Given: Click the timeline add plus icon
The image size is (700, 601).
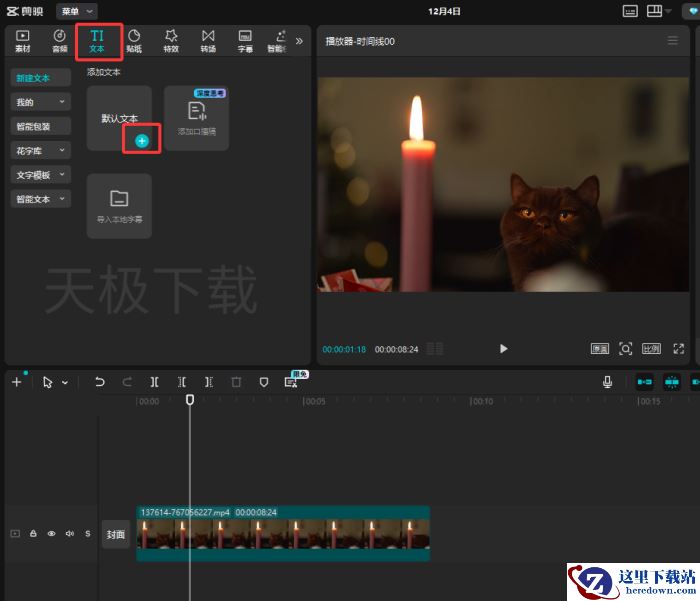Looking at the screenshot, I should click(17, 382).
